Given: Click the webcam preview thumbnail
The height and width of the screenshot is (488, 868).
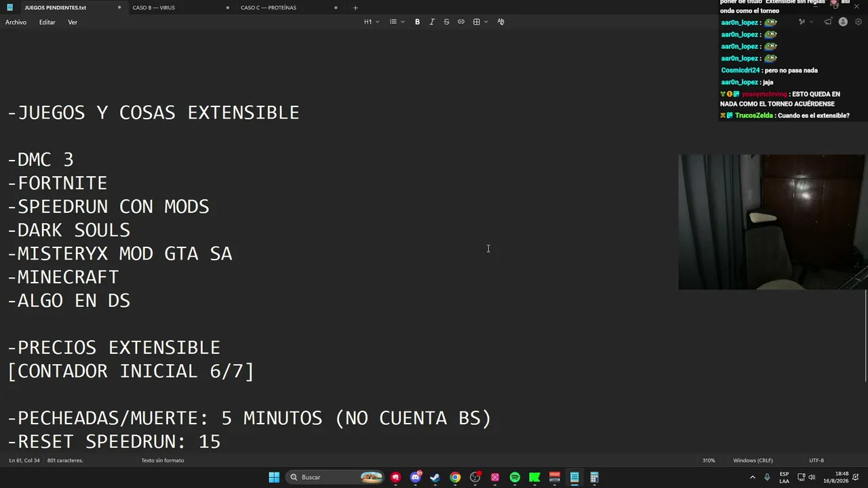Looking at the screenshot, I should (x=773, y=222).
